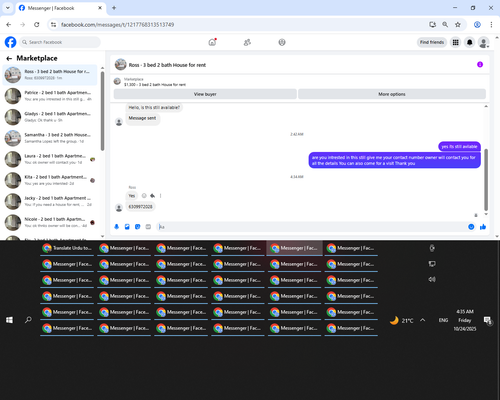500x400 pixels.
Task: Send a voice clip with the microphone icon
Action: [117, 227]
